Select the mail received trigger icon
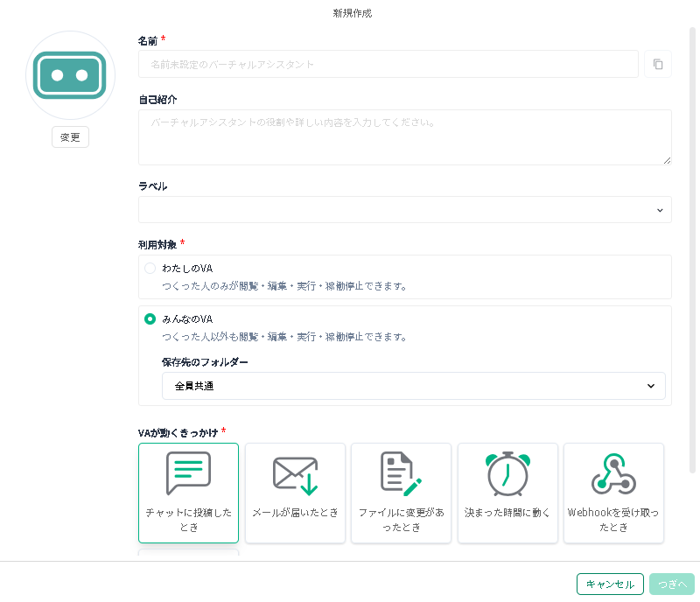The width and height of the screenshot is (700, 602). 295,474
